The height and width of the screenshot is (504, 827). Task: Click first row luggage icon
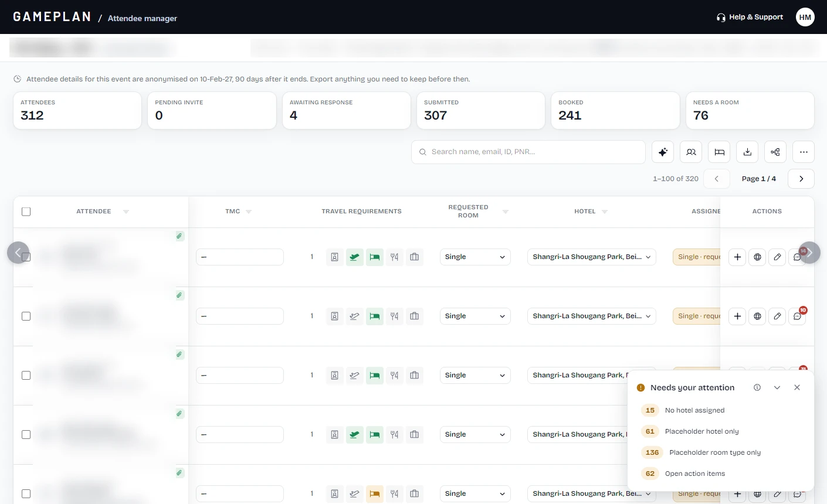[x=414, y=257]
